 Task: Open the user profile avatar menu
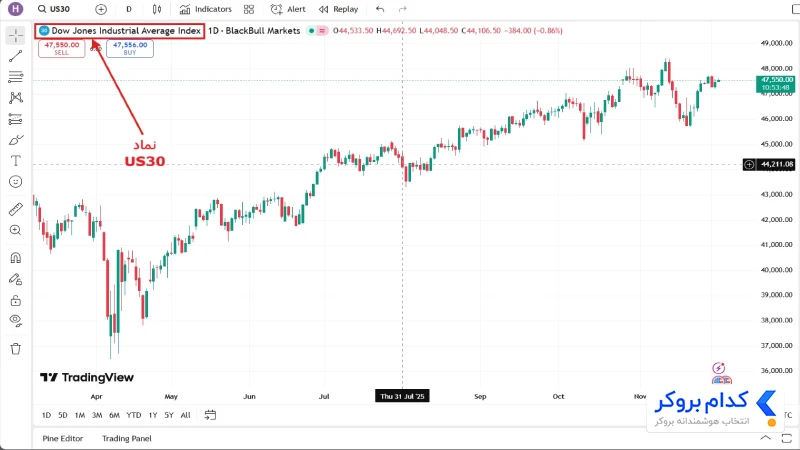pos(15,9)
